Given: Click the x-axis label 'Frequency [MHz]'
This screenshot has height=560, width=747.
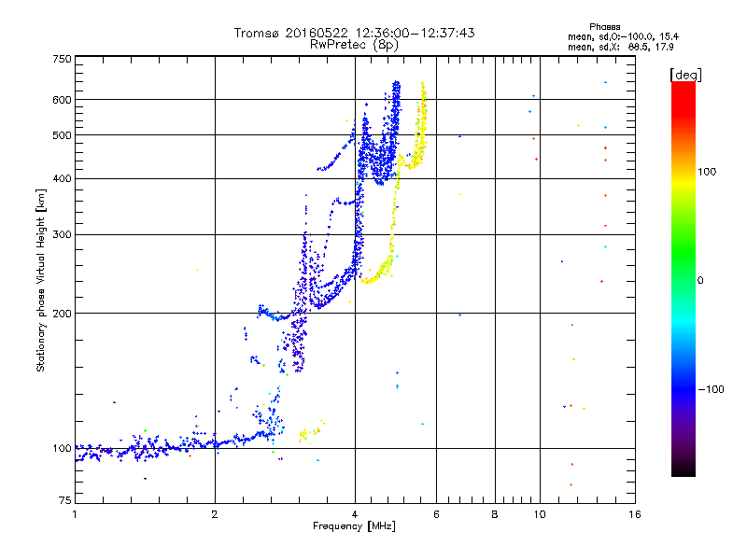Looking at the screenshot, I should 354,526.
